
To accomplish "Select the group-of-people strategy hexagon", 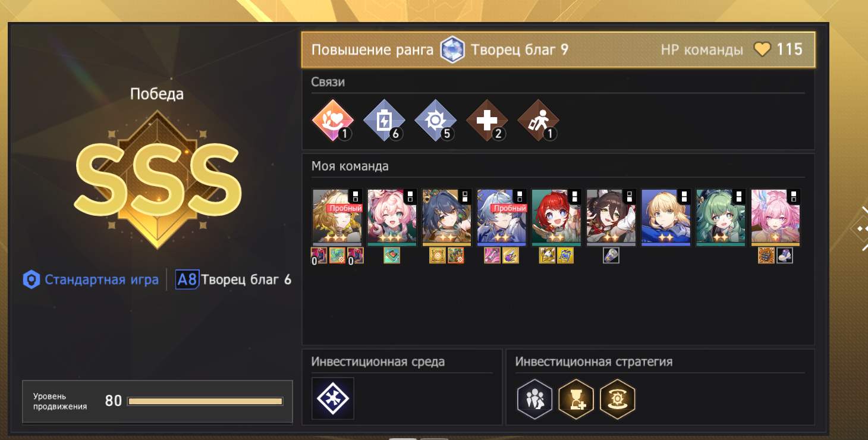I will pos(534,398).
